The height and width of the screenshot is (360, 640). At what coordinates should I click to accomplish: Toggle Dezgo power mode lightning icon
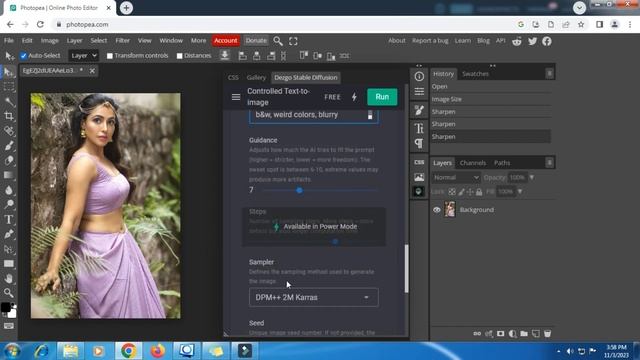(x=354, y=97)
